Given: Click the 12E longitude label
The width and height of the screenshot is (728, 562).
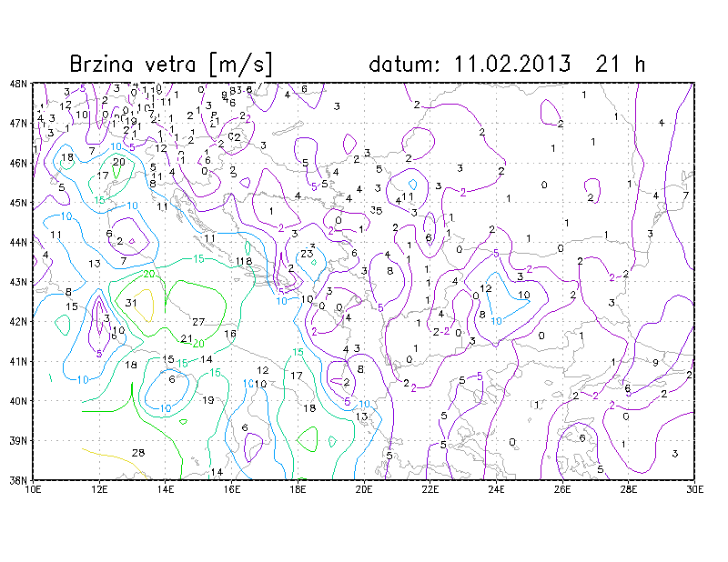Looking at the screenshot, I should click(99, 489).
